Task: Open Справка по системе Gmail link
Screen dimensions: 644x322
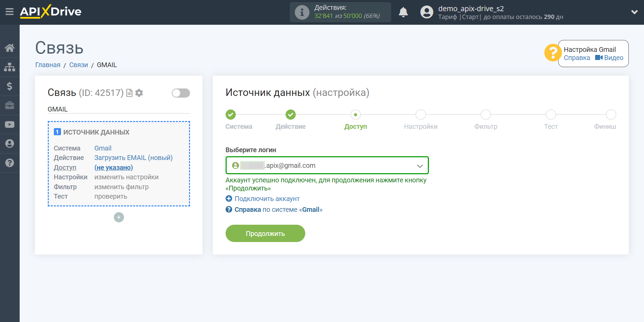Action: 274,210
